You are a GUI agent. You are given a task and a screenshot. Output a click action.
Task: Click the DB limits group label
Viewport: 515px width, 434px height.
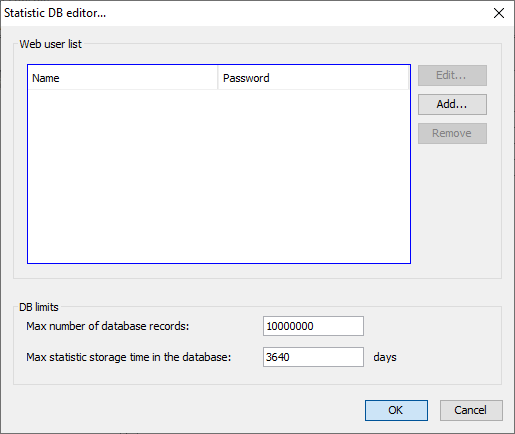click(39, 307)
